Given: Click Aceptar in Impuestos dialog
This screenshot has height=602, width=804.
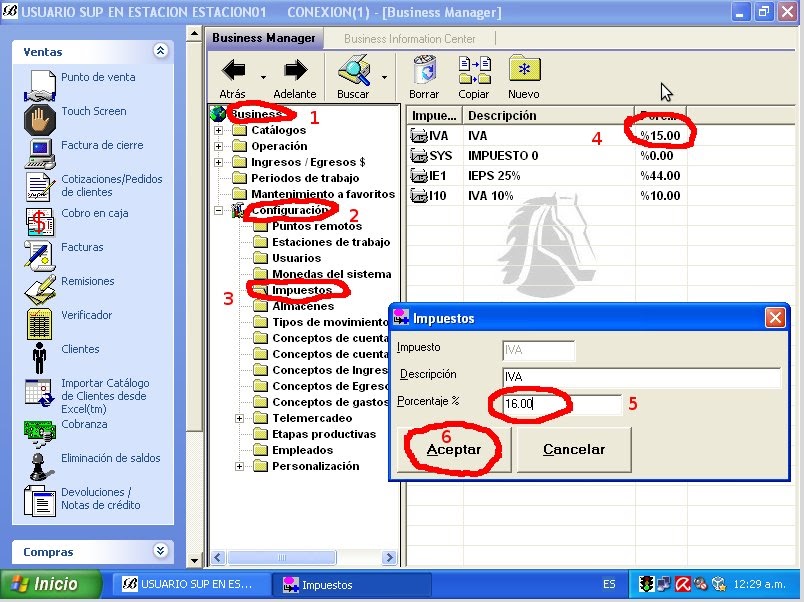Looking at the screenshot, I should coord(454,450).
